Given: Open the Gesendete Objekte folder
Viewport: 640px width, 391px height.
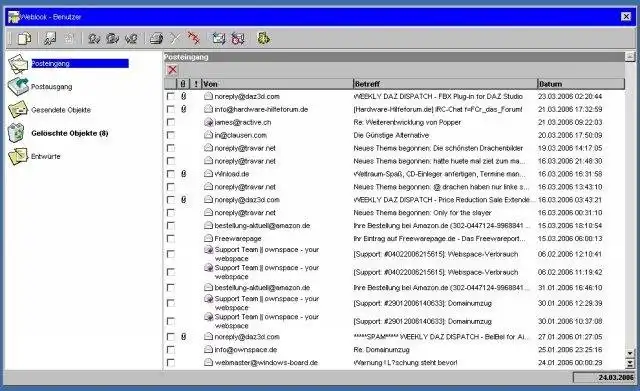Looking at the screenshot, I should coord(61,110).
